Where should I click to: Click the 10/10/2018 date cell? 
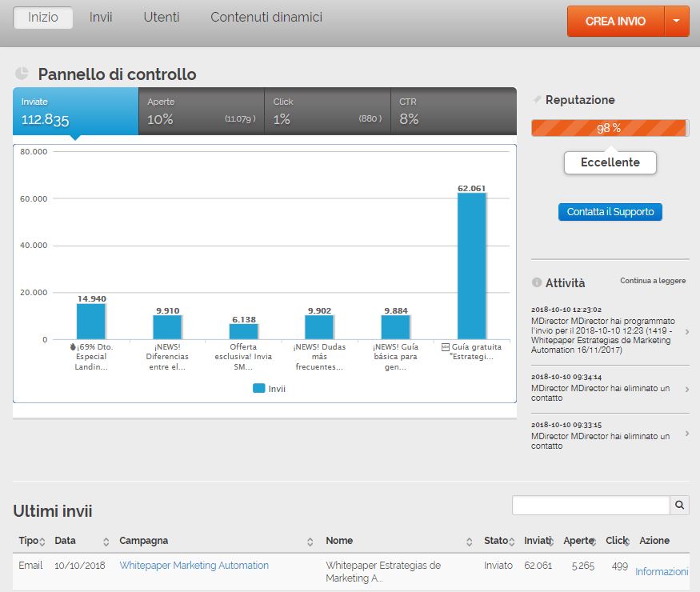tap(79, 566)
